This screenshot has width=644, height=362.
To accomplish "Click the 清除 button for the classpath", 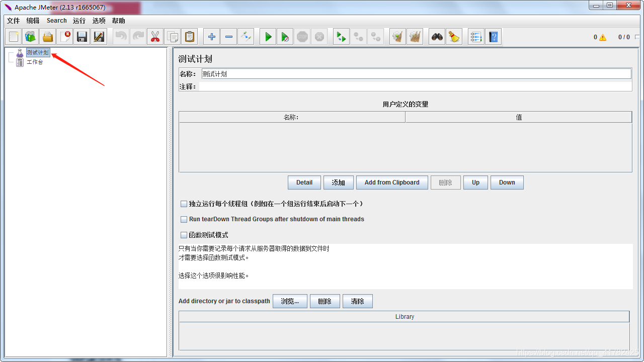I will [358, 301].
